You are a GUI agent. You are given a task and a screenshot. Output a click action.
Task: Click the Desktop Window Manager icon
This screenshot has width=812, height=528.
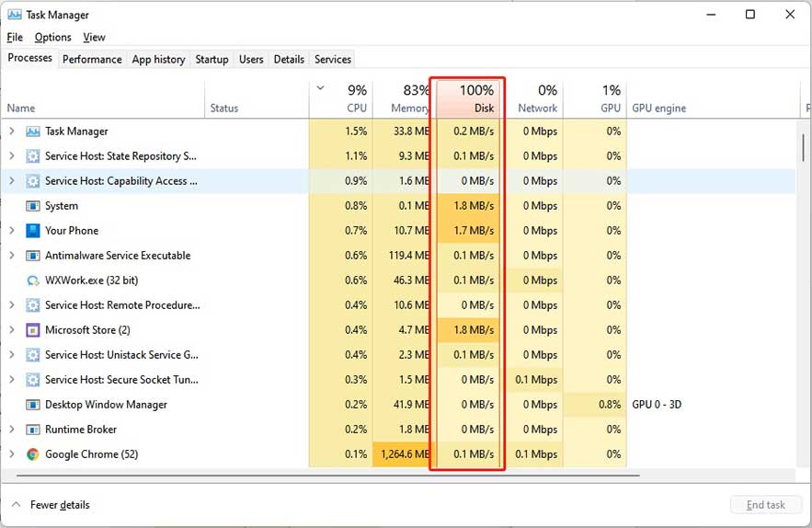coord(32,405)
